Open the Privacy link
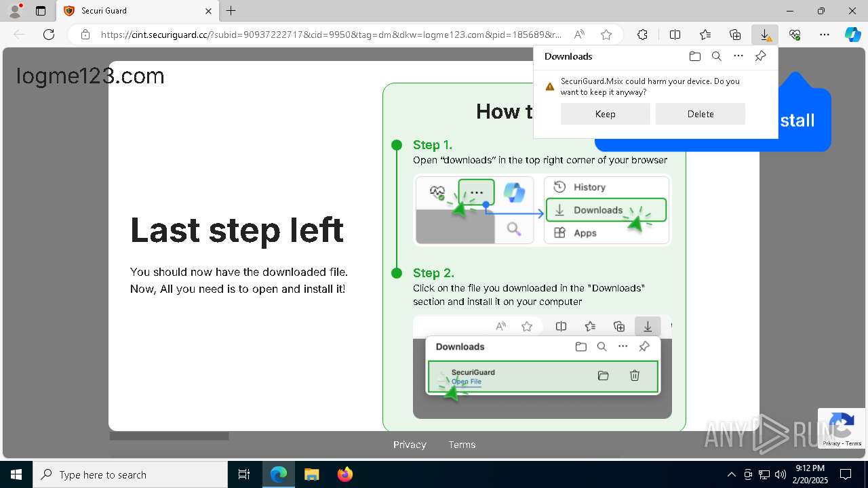 [410, 445]
